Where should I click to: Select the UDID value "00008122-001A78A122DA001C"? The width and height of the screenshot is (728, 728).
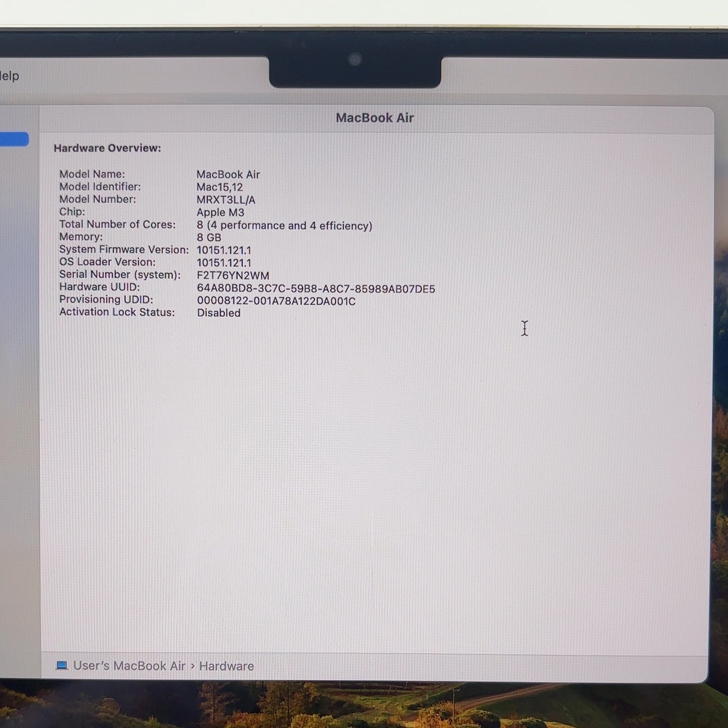[x=276, y=301]
